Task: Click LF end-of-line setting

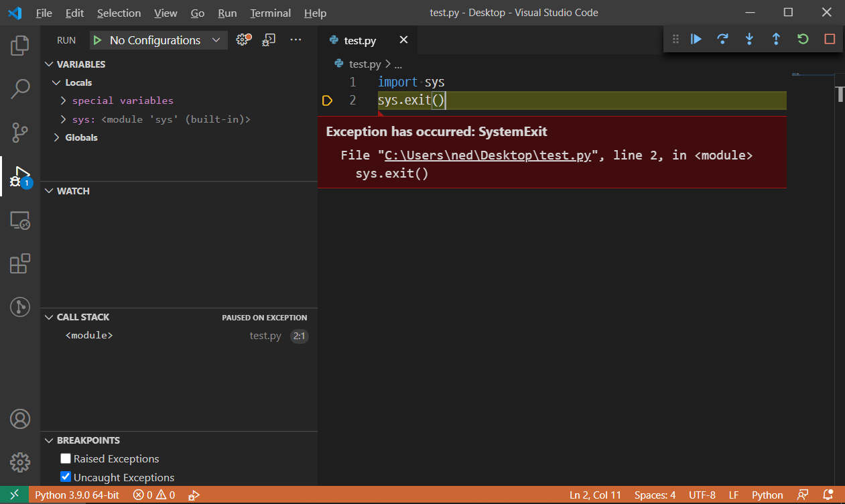Action: click(734, 495)
